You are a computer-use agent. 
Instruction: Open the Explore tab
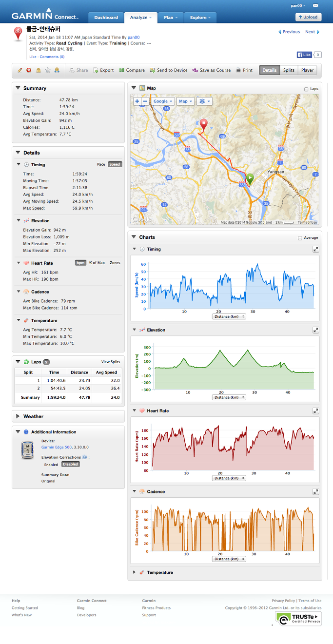200,18
